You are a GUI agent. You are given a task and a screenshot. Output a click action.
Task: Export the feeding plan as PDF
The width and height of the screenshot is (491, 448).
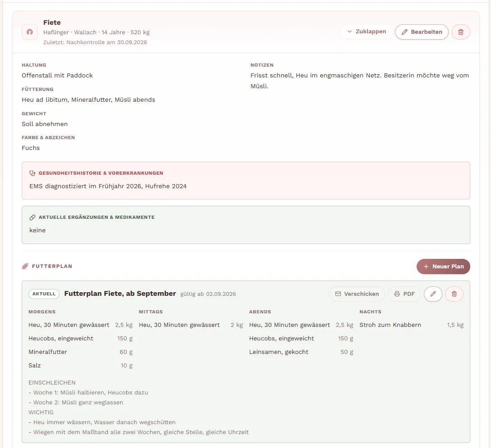coord(404,294)
